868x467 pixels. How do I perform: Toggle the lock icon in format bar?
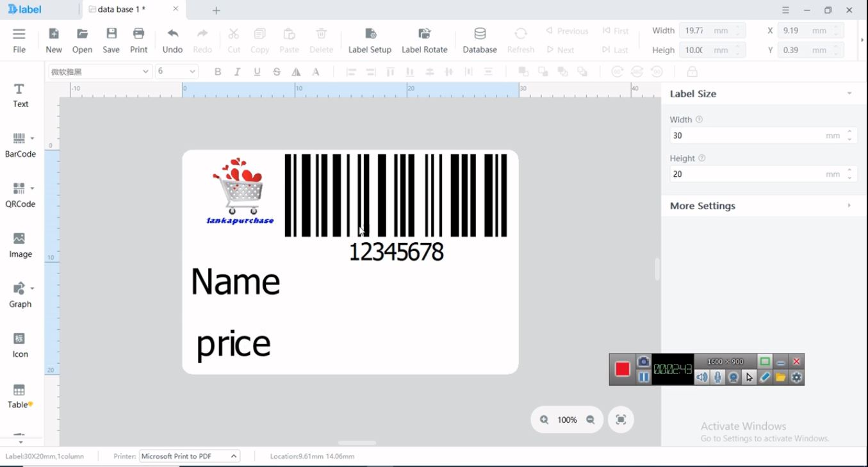click(x=692, y=72)
